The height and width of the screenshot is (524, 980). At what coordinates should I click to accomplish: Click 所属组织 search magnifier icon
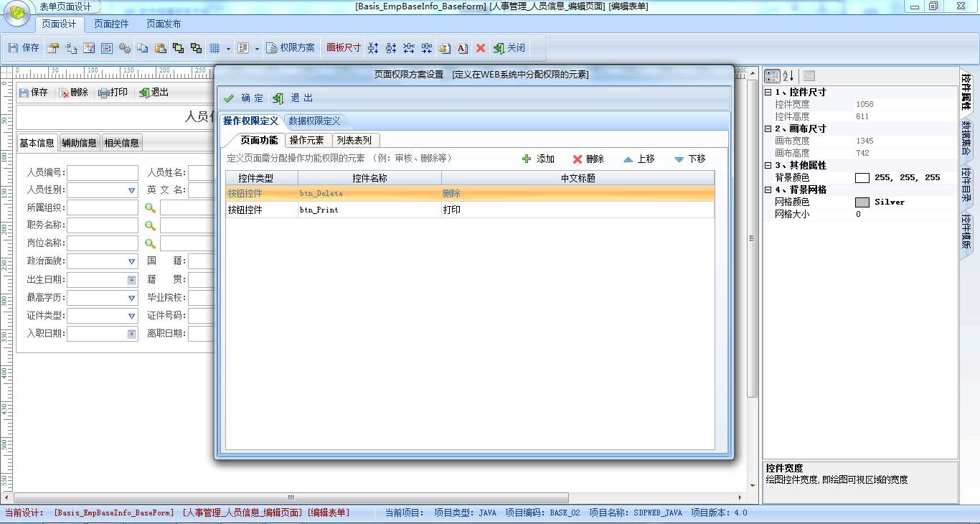coord(150,208)
